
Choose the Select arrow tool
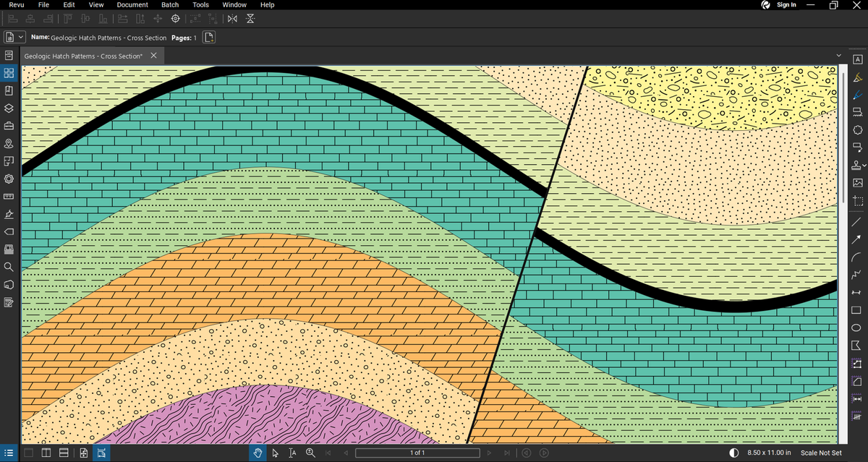276,453
